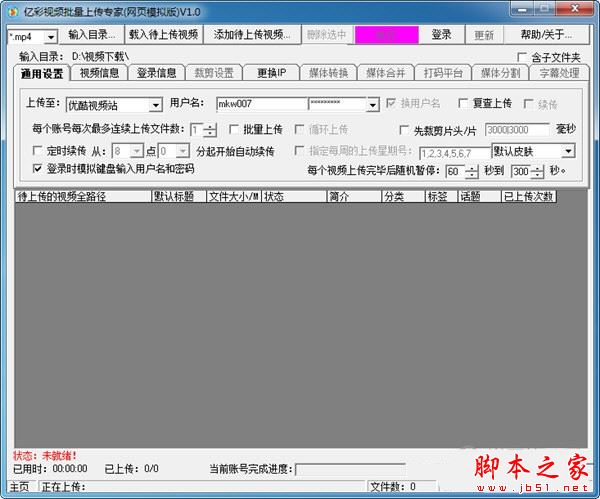
Task: Toggle 换用户名 checkbox
Action: pos(391,103)
